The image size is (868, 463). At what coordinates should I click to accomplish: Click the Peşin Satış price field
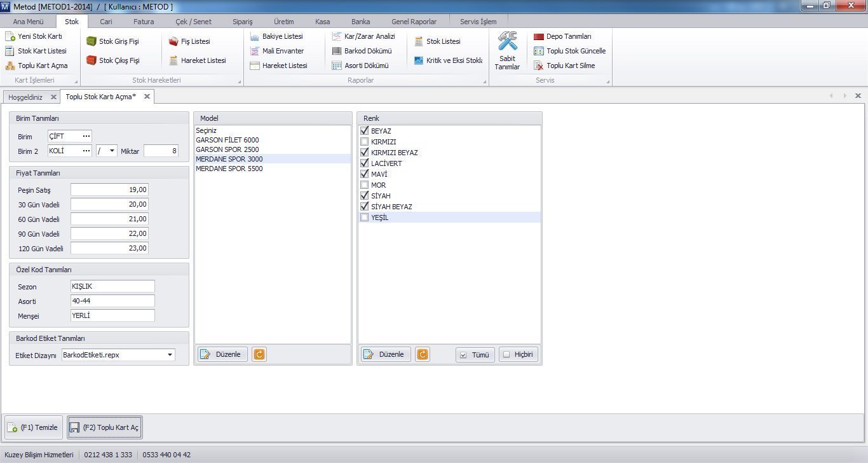tap(109, 190)
